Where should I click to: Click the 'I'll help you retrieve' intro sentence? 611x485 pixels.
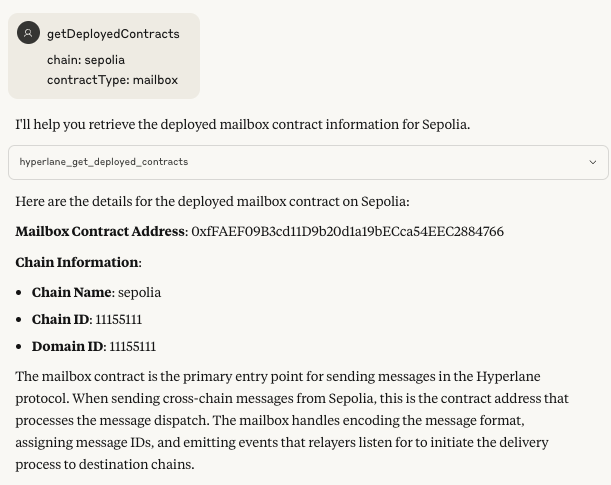coord(242,125)
